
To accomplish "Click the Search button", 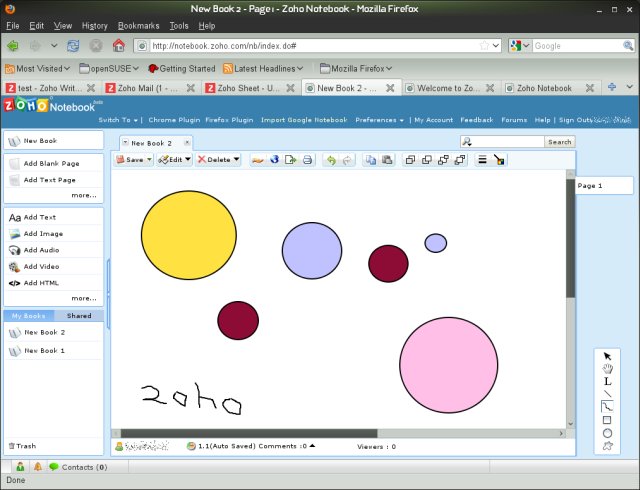I will point(559,142).
